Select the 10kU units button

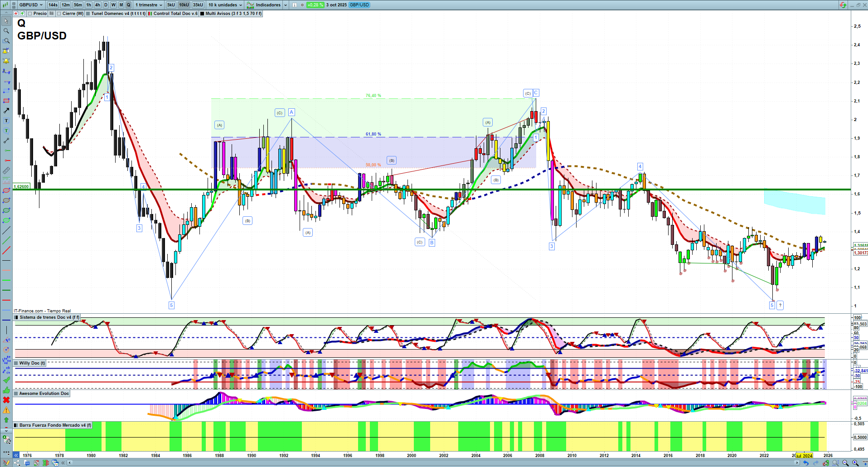(184, 5)
